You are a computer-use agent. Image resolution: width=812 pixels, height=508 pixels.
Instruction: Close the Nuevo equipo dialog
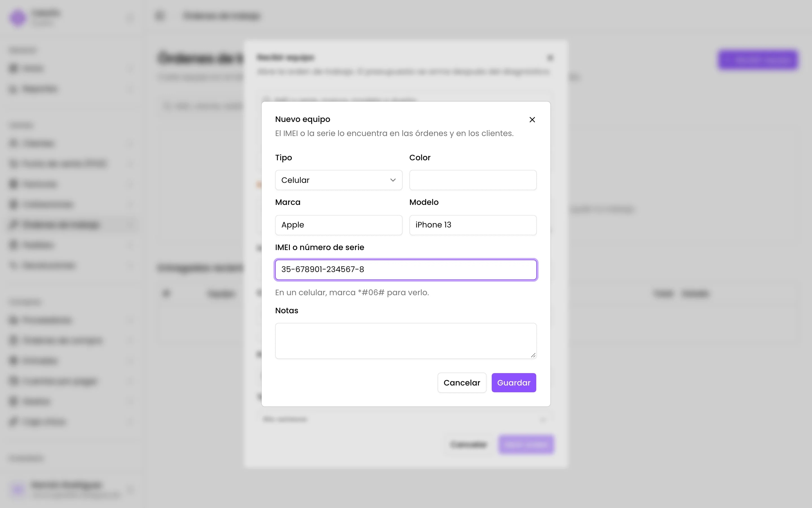coord(532,120)
